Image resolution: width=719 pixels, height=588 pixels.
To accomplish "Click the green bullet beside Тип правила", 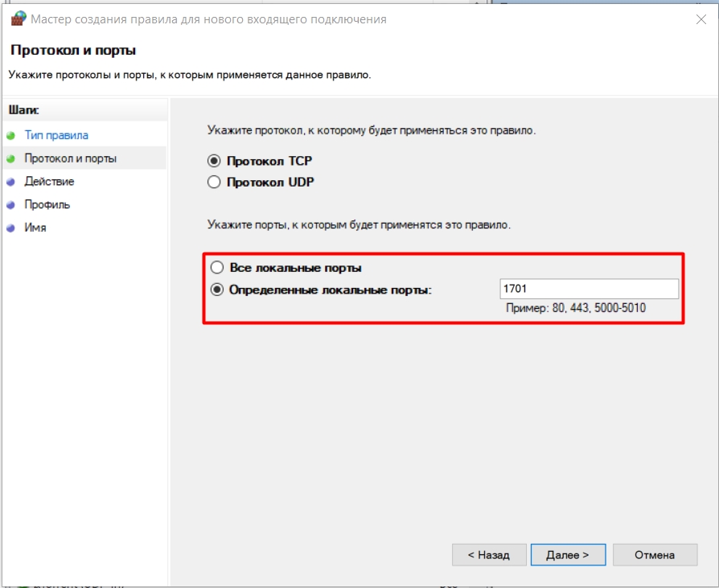I will click(x=11, y=136).
